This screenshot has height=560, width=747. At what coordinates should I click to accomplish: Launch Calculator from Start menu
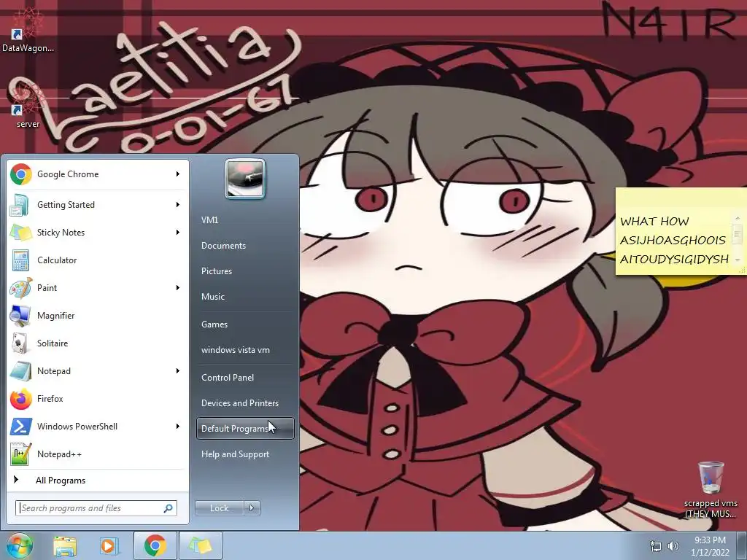coord(98,260)
